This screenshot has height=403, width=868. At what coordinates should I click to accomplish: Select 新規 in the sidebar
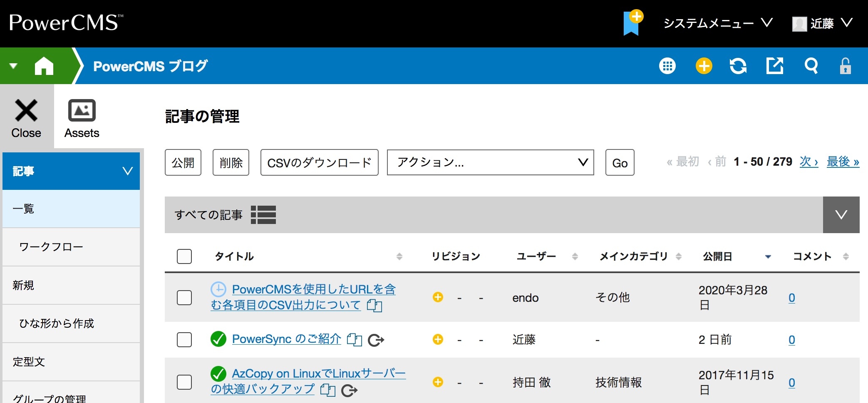click(71, 285)
